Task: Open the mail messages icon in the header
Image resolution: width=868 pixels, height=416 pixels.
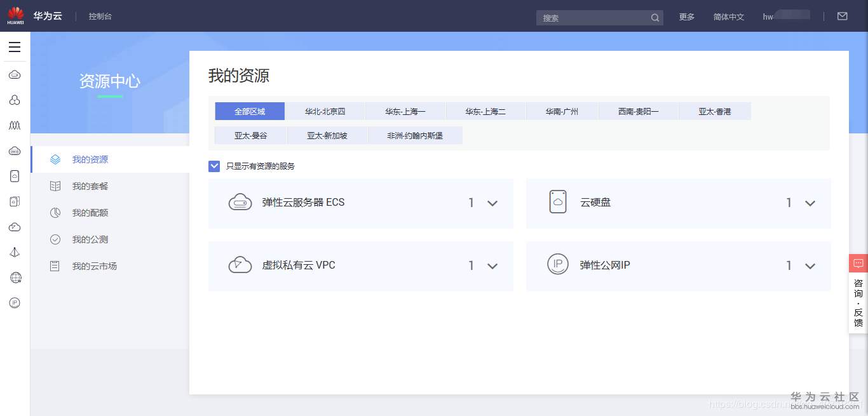Action: pyautogui.click(x=843, y=17)
